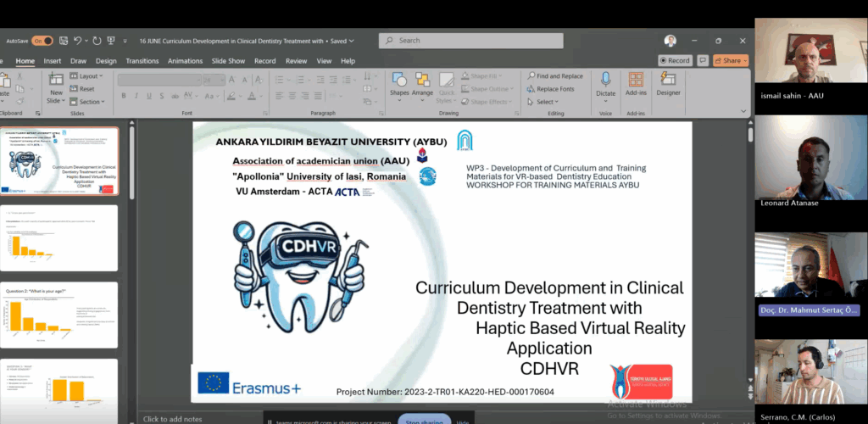The image size is (868, 424).
Task: Open the Review tab
Action: pos(296,61)
